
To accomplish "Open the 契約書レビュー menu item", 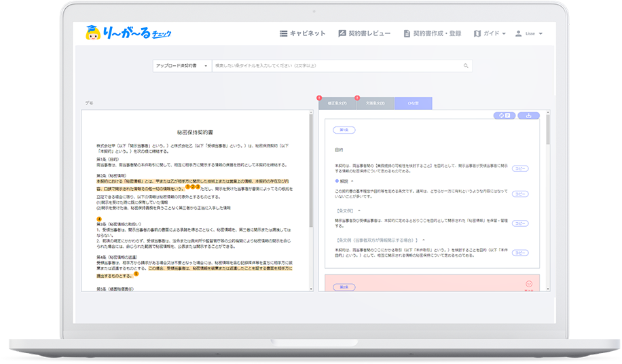I will coord(364,34).
